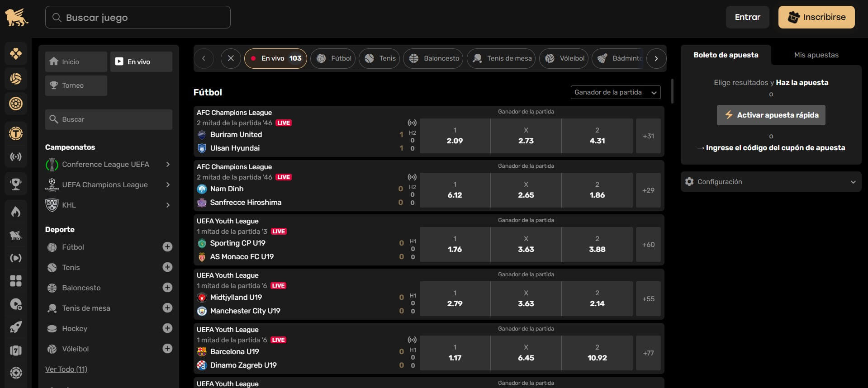Filter by Fútbol chip
This screenshot has width=868, height=388.
[334, 58]
